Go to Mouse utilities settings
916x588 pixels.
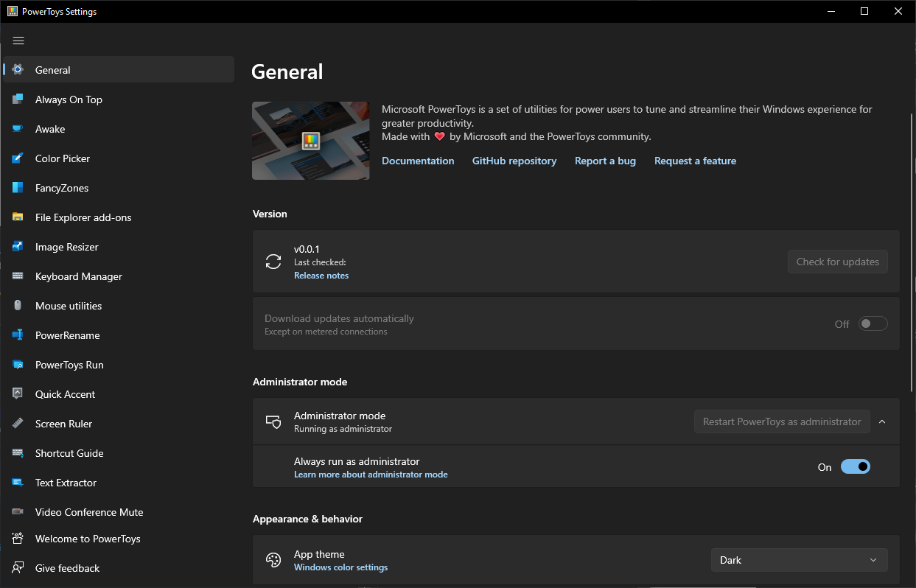pyautogui.click(x=119, y=306)
